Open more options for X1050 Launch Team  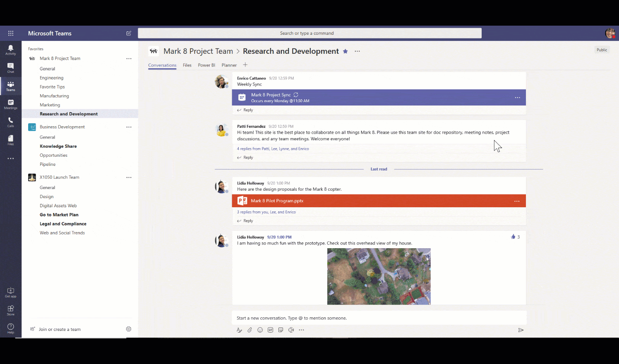[x=129, y=177]
